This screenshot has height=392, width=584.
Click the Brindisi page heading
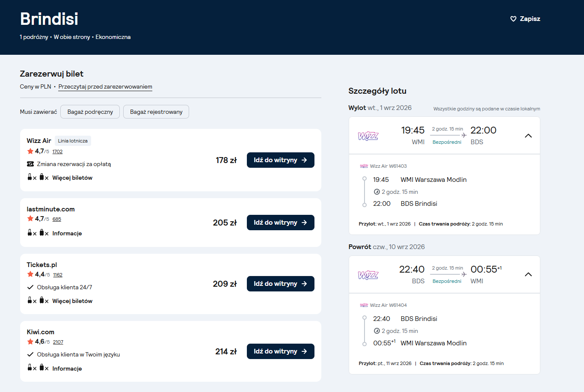(x=49, y=19)
